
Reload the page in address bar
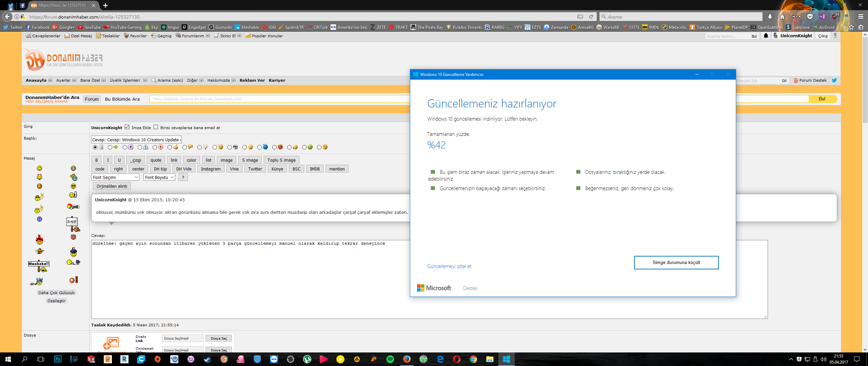[x=591, y=17]
